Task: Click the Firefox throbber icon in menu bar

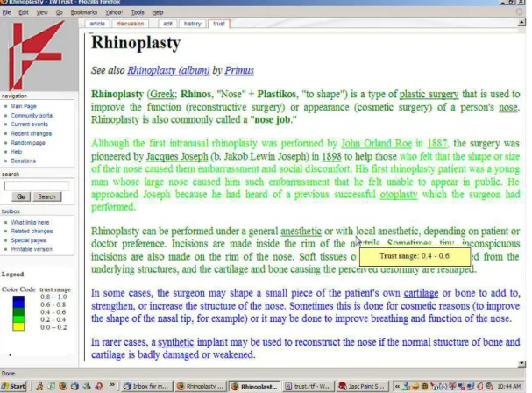Action: pos(519,12)
